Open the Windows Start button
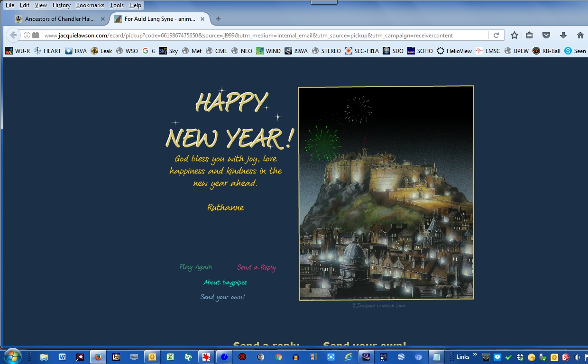Image resolution: width=588 pixels, height=364 pixels. pos(12,356)
